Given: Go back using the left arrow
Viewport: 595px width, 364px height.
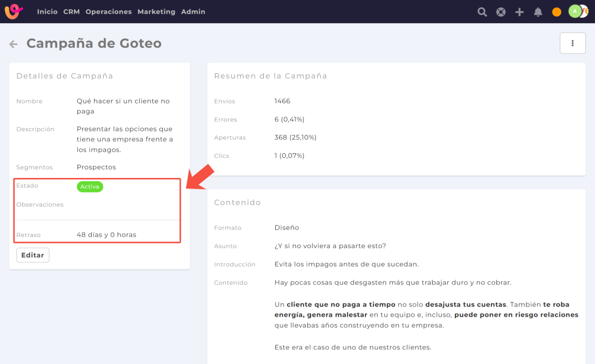Looking at the screenshot, I should (14, 44).
